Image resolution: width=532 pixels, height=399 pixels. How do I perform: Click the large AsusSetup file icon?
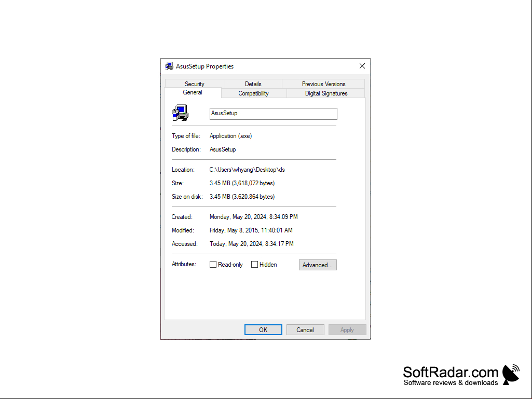(180, 113)
